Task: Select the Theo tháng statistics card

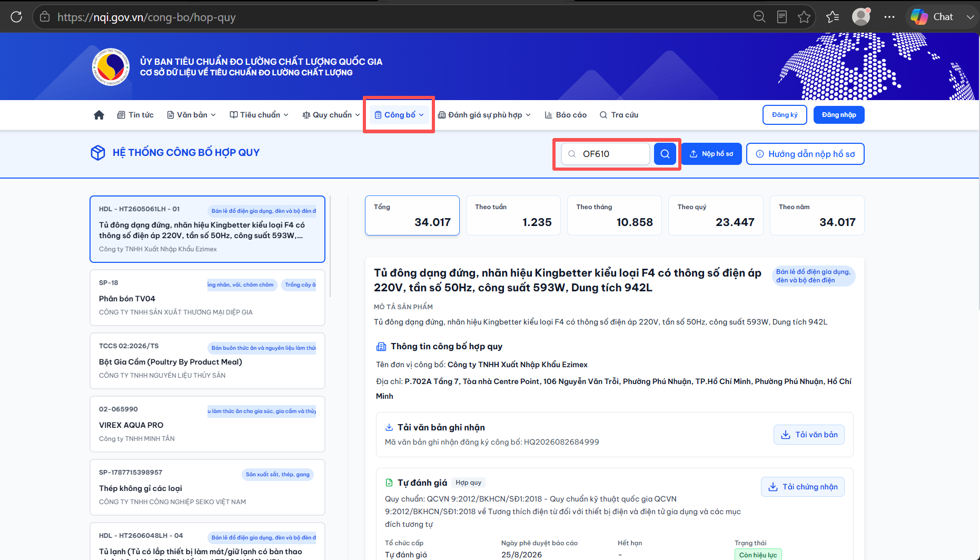Action: [615, 215]
